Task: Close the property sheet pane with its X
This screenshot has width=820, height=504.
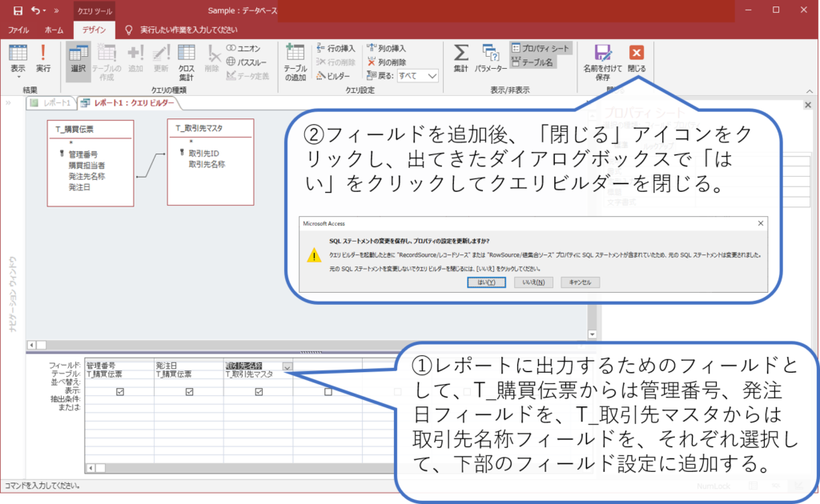Action: point(808,105)
